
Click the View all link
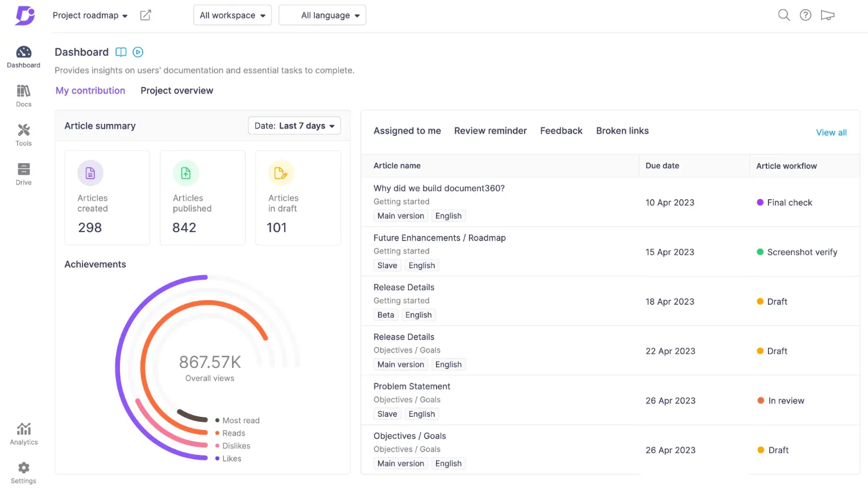coord(831,132)
